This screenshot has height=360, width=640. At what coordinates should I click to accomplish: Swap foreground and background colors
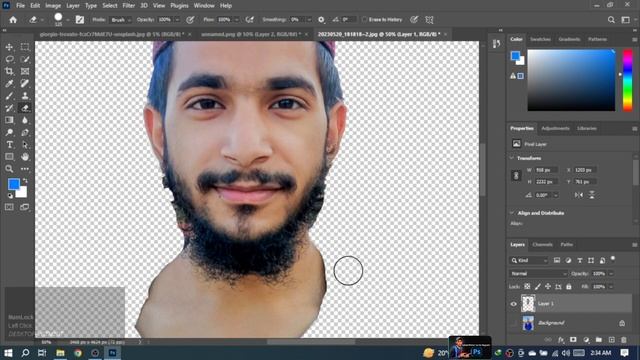click(25, 180)
